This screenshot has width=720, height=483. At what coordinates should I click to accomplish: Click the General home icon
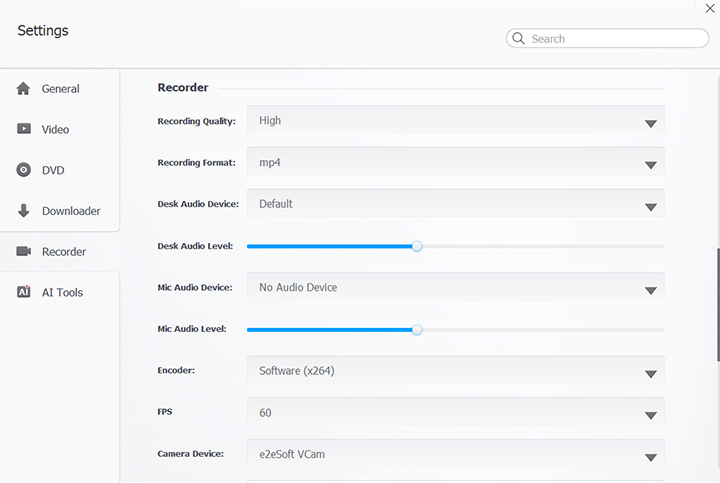pyautogui.click(x=23, y=88)
